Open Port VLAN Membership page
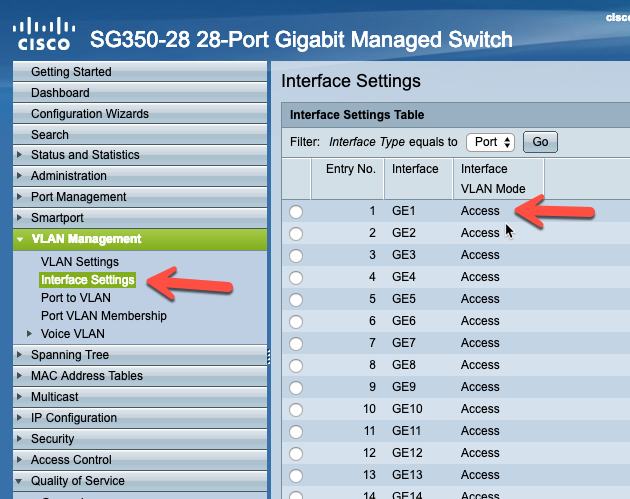630x499 pixels. click(x=104, y=316)
